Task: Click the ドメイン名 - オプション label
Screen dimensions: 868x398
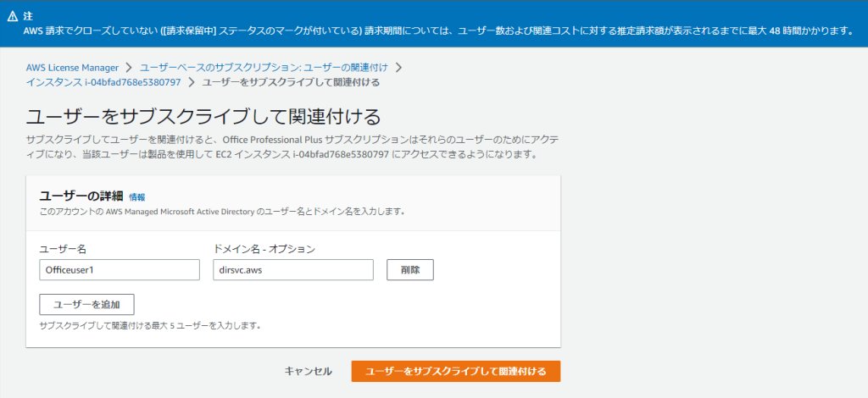Action: [x=264, y=249]
